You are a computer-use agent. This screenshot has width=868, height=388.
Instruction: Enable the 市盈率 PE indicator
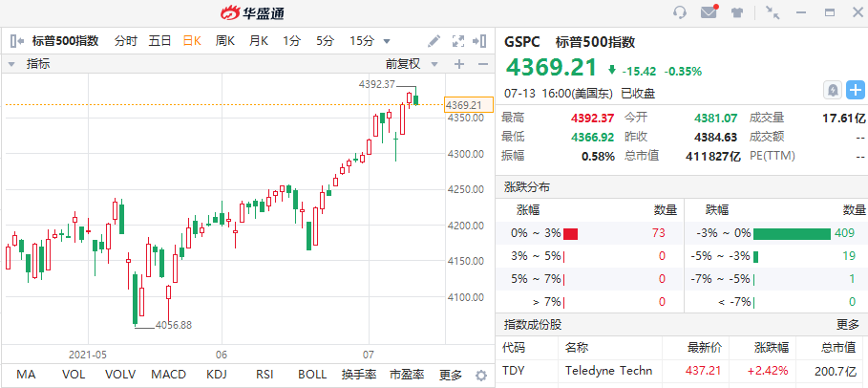pos(407,375)
